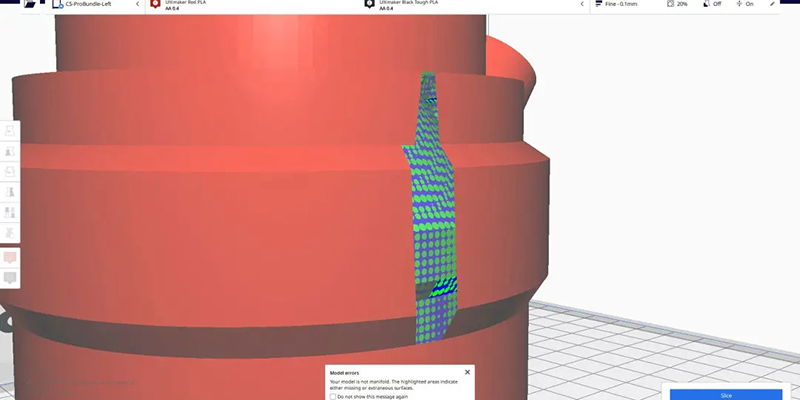Close the Model errors message
The height and width of the screenshot is (400, 800).
click(466, 371)
